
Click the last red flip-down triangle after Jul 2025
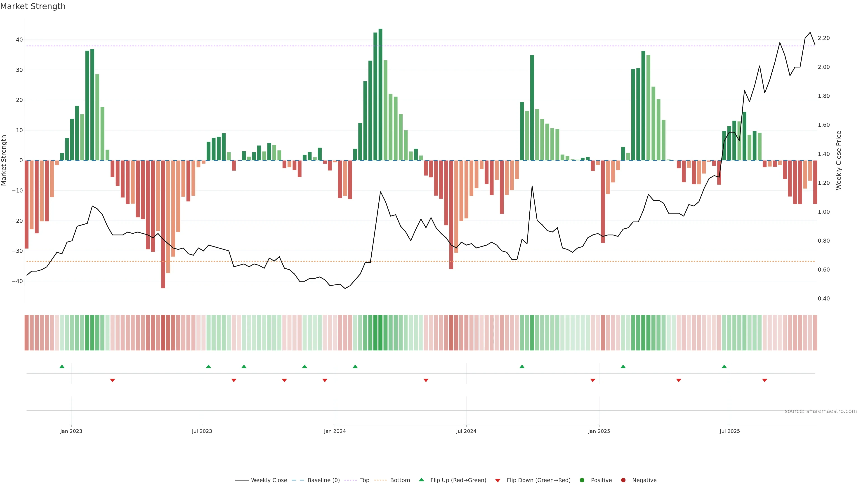pyautogui.click(x=764, y=380)
